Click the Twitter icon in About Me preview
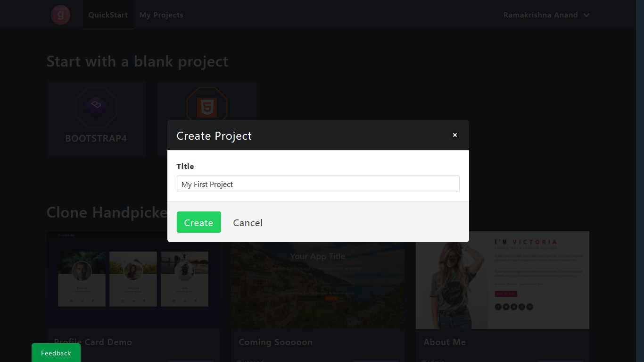 506,306
